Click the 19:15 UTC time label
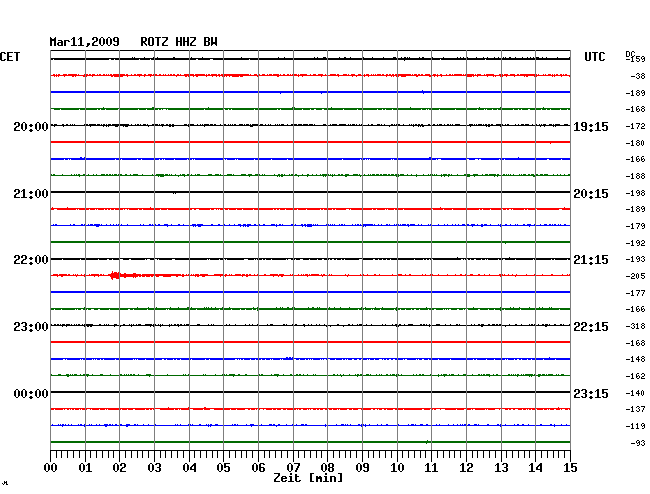This screenshot has height=494, width=650. [x=591, y=126]
